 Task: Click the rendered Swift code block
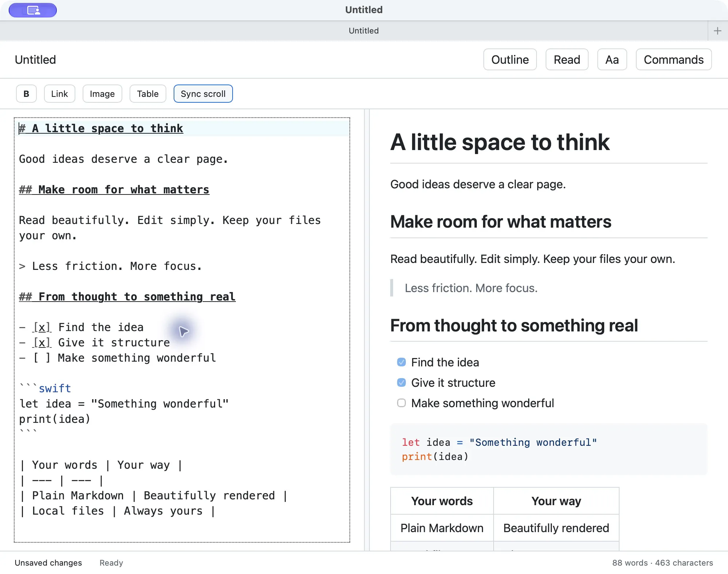(549, 449)
